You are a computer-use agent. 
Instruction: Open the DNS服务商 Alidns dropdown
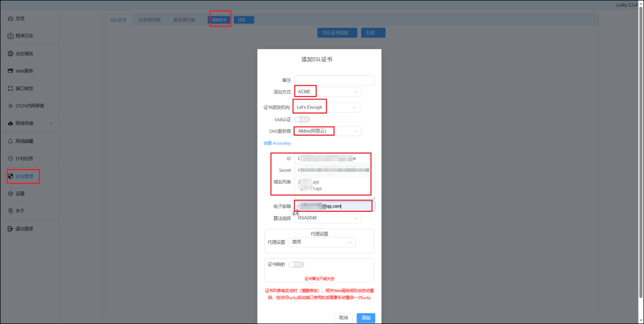pyautogui.click(x=328, y=132)
